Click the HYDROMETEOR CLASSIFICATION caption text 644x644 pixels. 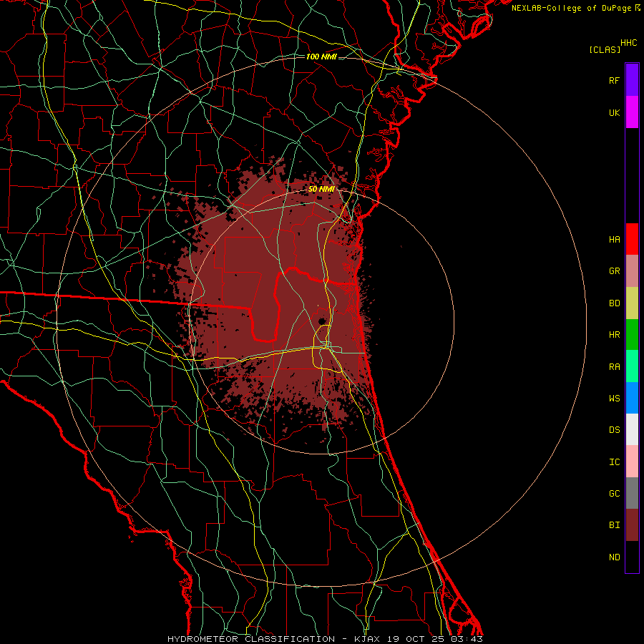(x=251, y=639)
